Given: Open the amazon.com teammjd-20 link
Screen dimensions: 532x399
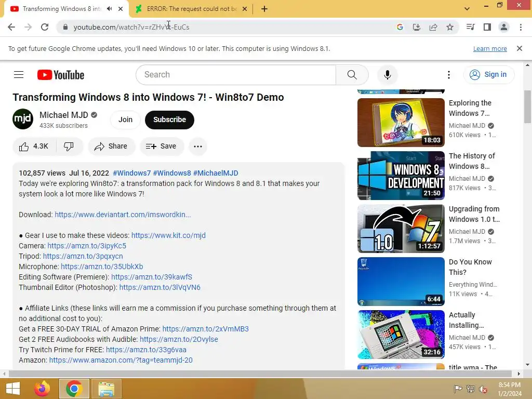Looking at the screenshot, I should pyautogui.click(x=121, y=361).
